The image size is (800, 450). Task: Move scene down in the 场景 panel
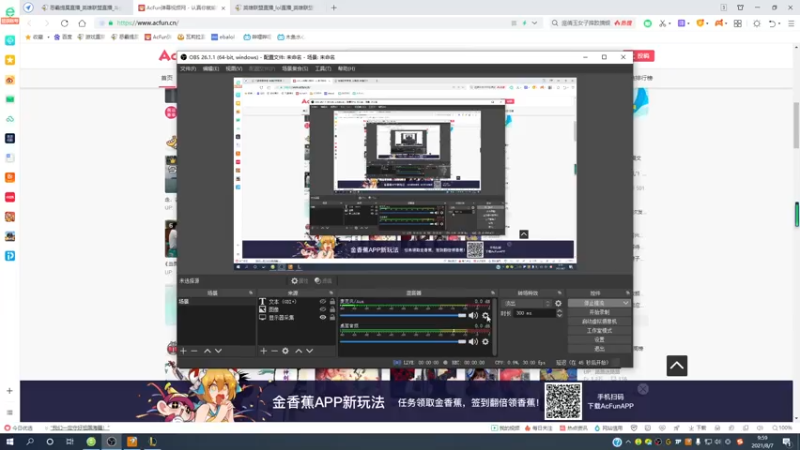click(218, 351)
